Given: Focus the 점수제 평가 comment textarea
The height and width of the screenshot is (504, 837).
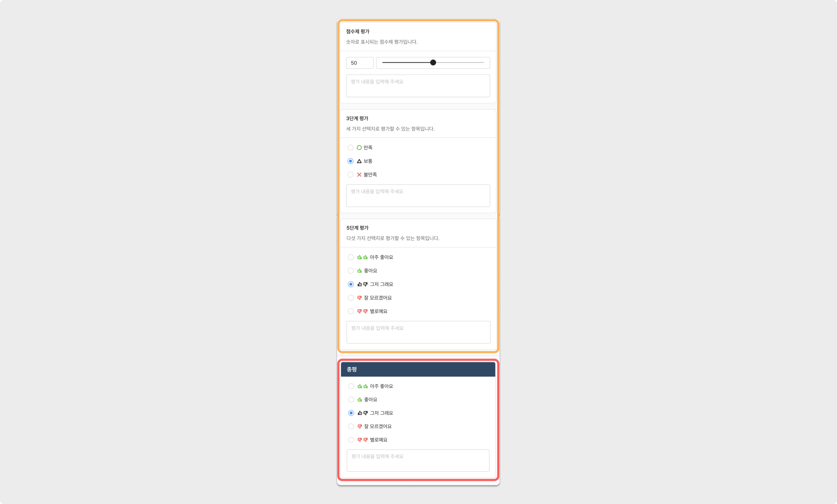Looking at the screenshot, I should point(418,86).
